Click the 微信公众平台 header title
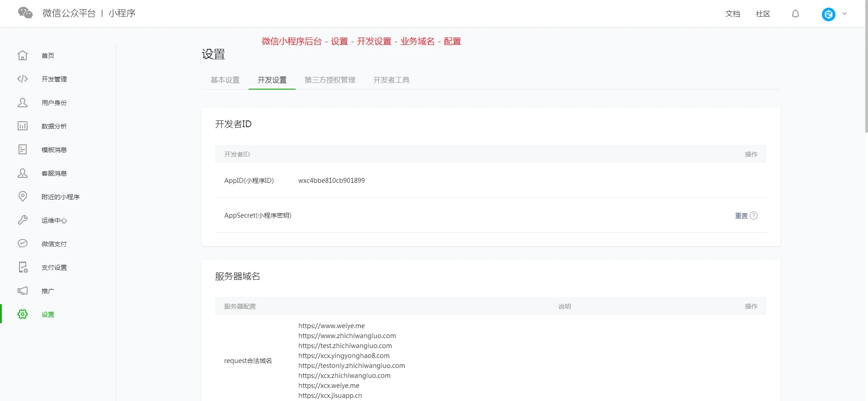Screen dimensions: 868x401 (69, 13)
